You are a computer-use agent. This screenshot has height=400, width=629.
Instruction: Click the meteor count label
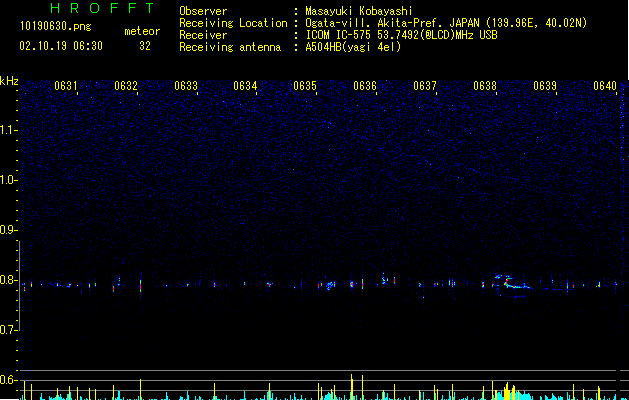tap(142, 31)
